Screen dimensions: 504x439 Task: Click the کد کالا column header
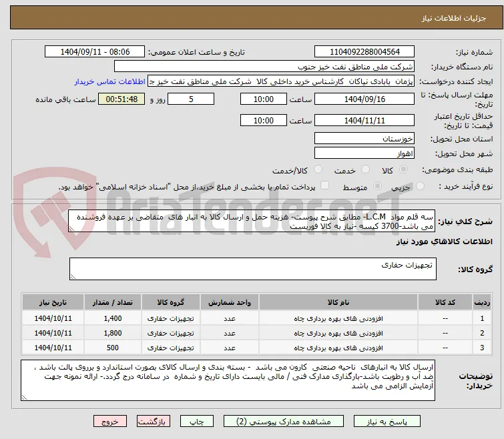(x=445, y=302)
